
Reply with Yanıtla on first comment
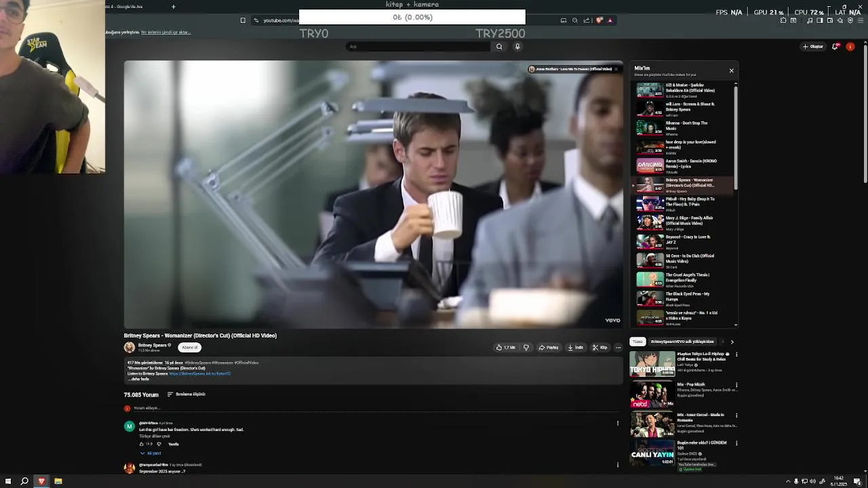(x=174, y=444)
